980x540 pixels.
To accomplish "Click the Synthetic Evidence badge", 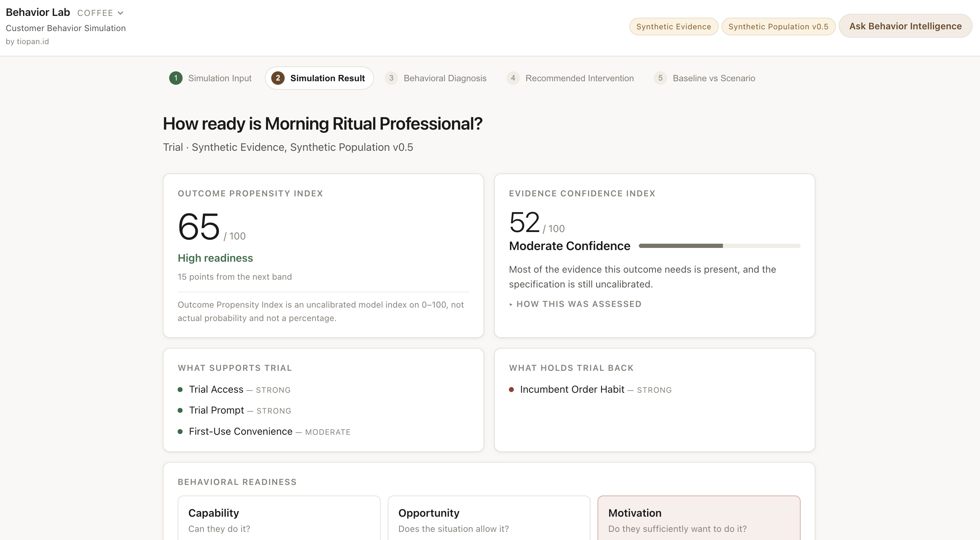I will click(673, 26).
